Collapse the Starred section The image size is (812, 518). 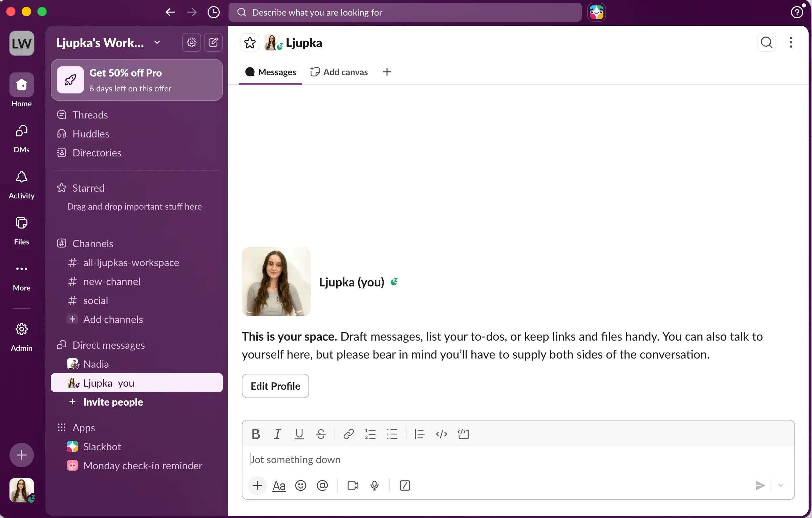click(x=88, y=188)
